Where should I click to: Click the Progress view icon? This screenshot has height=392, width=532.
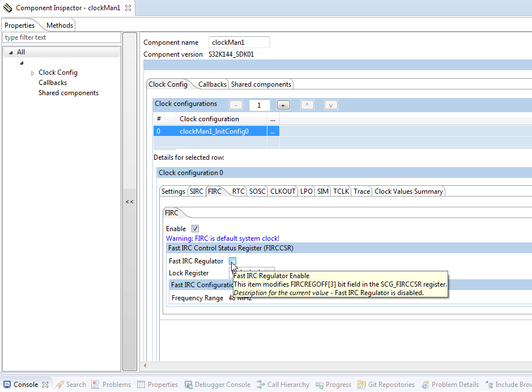coord(320,385)
